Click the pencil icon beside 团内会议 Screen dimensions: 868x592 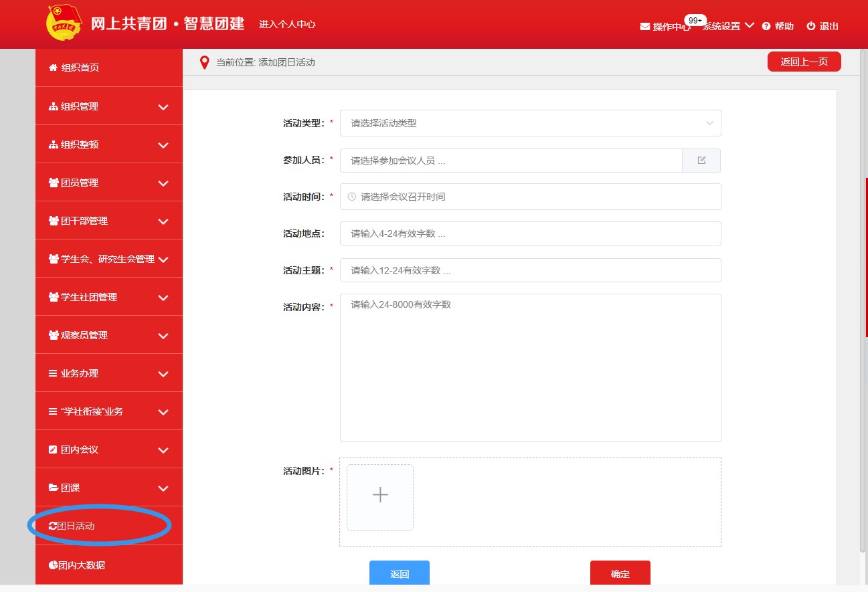(x=53, y=450)
